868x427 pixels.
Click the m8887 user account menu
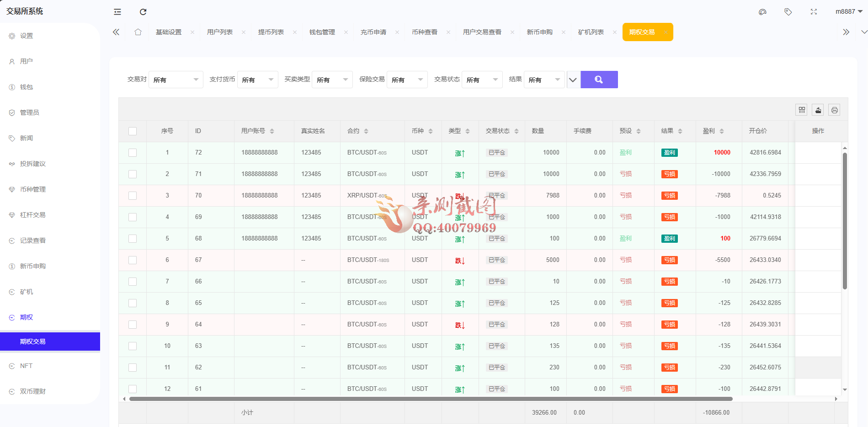pos(848,11)
